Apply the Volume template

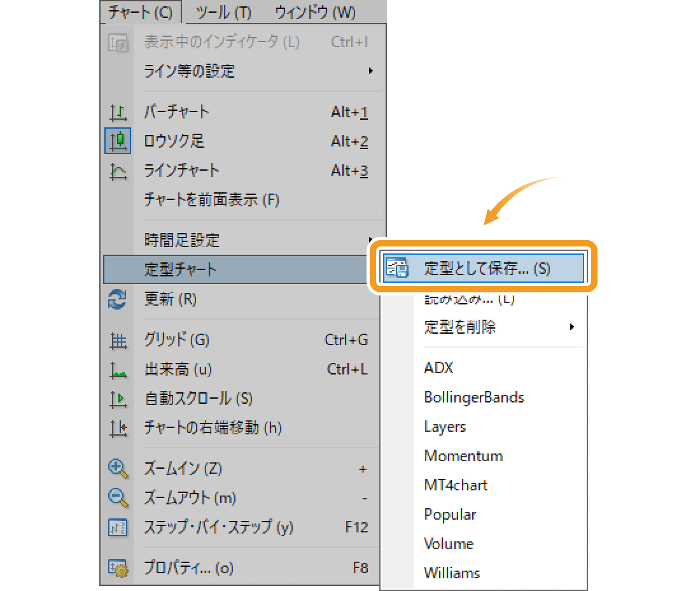pyautogui.click(x=449, y=544)
